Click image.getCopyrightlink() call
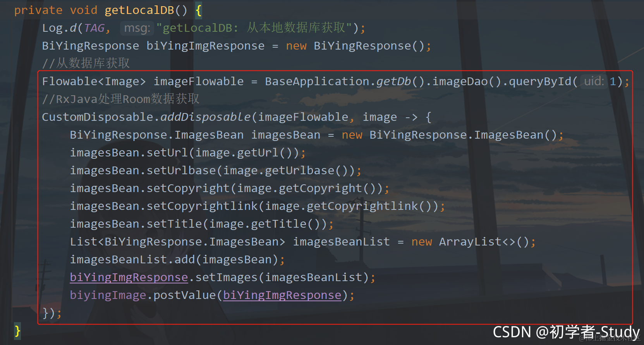The image size is (644, 345). click(349, 206)
